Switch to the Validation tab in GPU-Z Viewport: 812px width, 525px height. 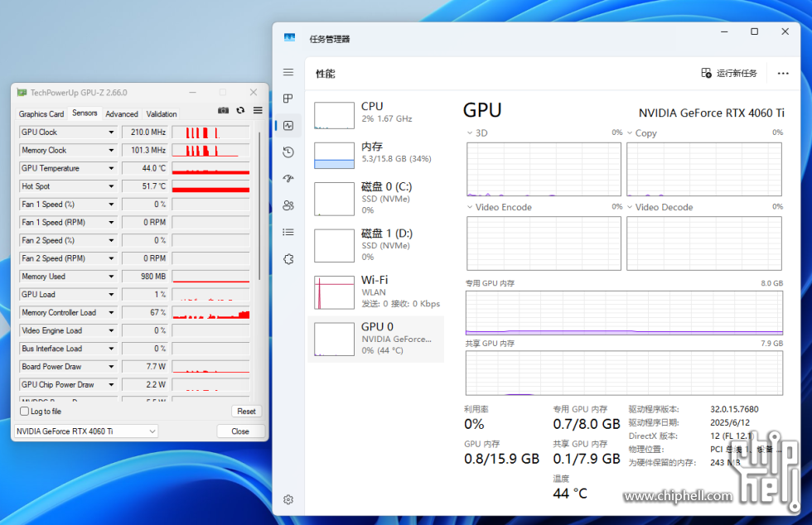click(162, 114)
